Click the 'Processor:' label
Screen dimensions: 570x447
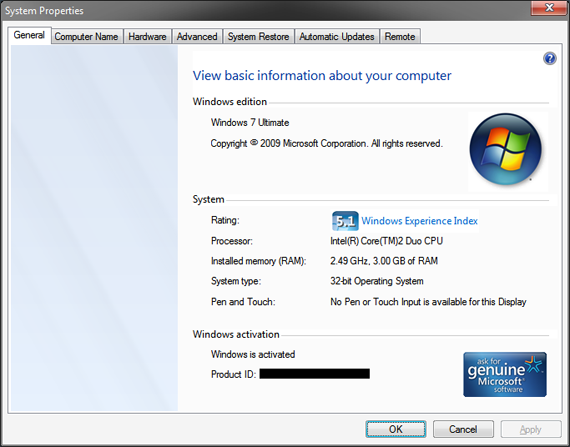coord(232,241)
